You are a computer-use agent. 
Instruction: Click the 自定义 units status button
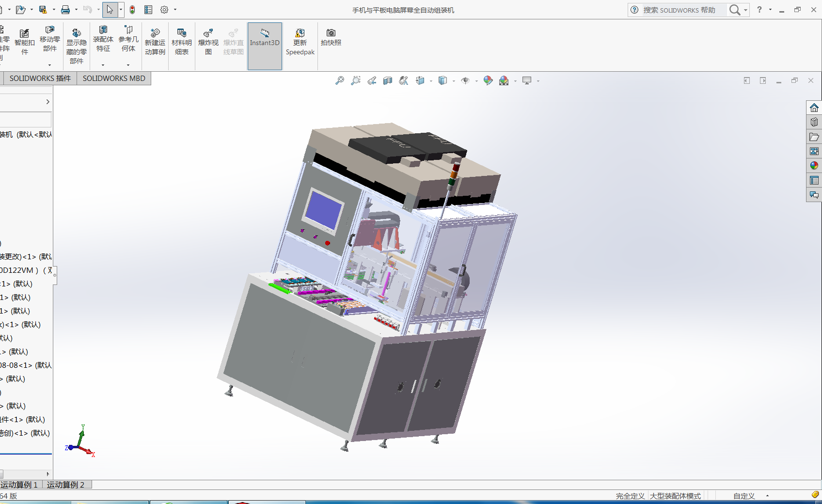click(744, 496)
